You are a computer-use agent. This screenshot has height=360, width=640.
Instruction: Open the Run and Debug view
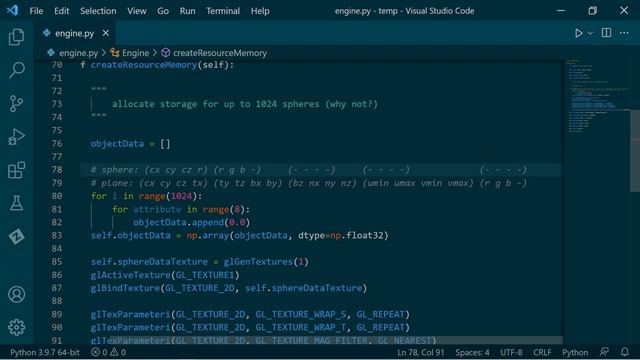click(x=16, y=137)
